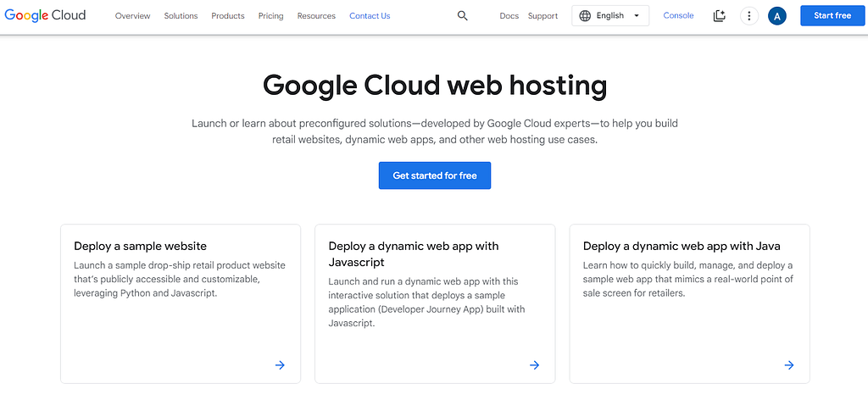Open the search magnifier icon
The width and height of the screenshot is (868, 400).
[462, 15]
